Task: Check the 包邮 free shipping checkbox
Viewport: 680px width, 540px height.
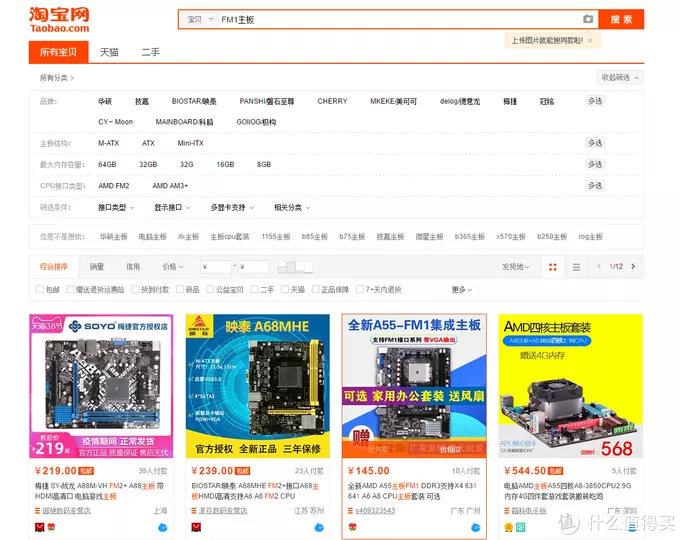Action: tap(40, 289)
